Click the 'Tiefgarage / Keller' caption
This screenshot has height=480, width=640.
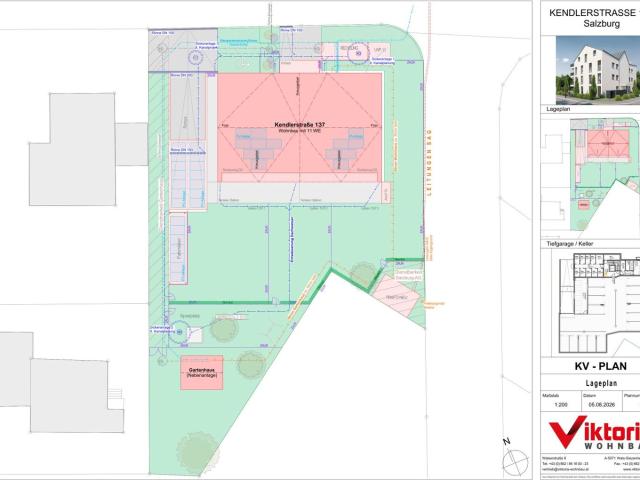coord(569,244)
